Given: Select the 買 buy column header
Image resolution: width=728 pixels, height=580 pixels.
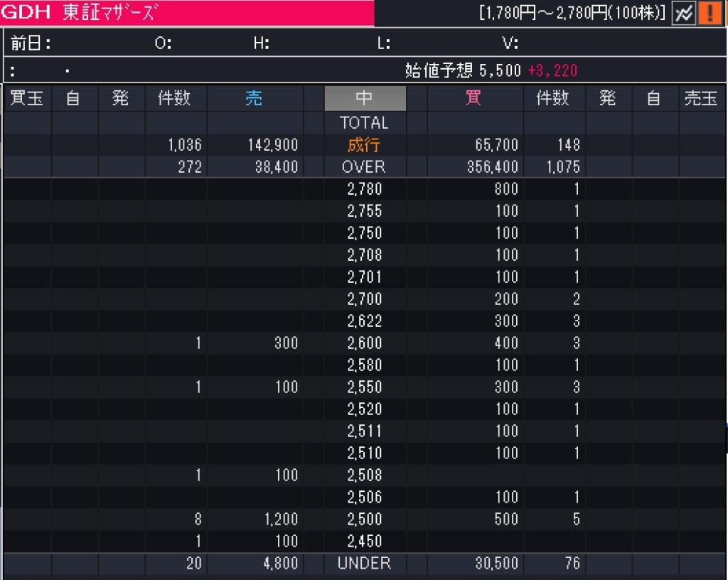Looking at the screenshot, I should [x=473, y=98].
